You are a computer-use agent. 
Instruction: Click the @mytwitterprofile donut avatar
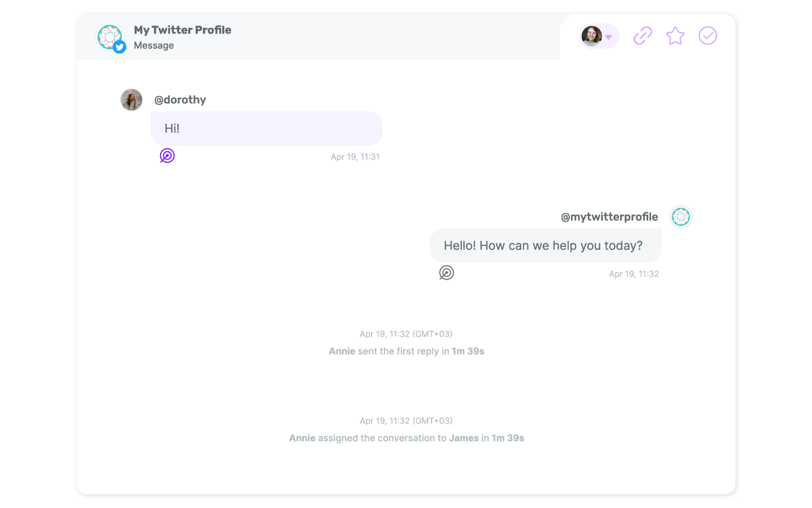[681, 217]
